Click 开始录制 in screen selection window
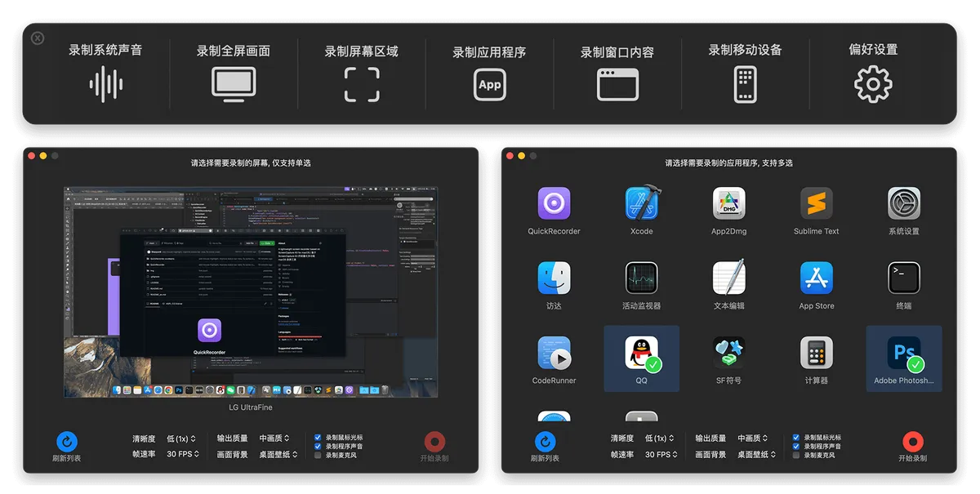This screenshot has height=494, width=980. [x=434, y=442]
